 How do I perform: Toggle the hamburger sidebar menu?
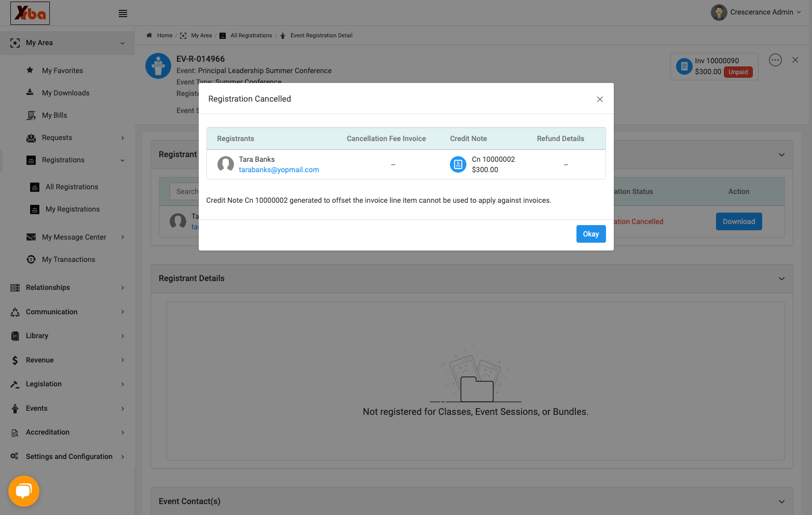[123, 13]
